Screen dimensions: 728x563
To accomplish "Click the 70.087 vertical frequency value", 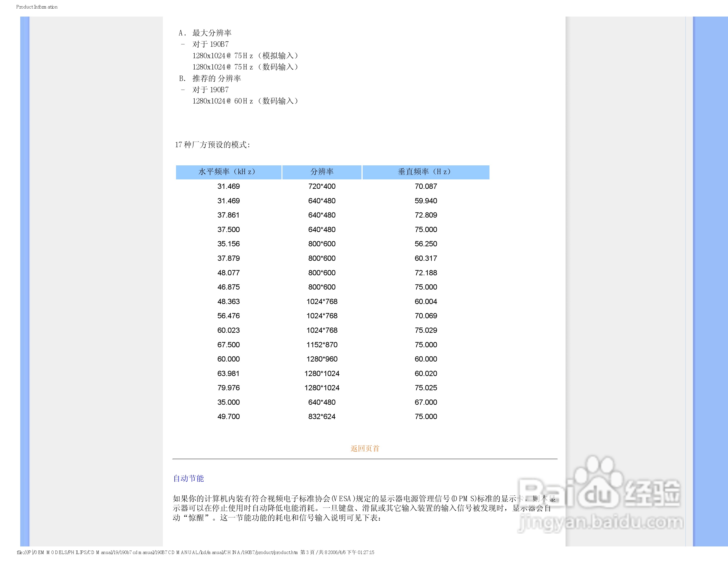I will (426, 187).
